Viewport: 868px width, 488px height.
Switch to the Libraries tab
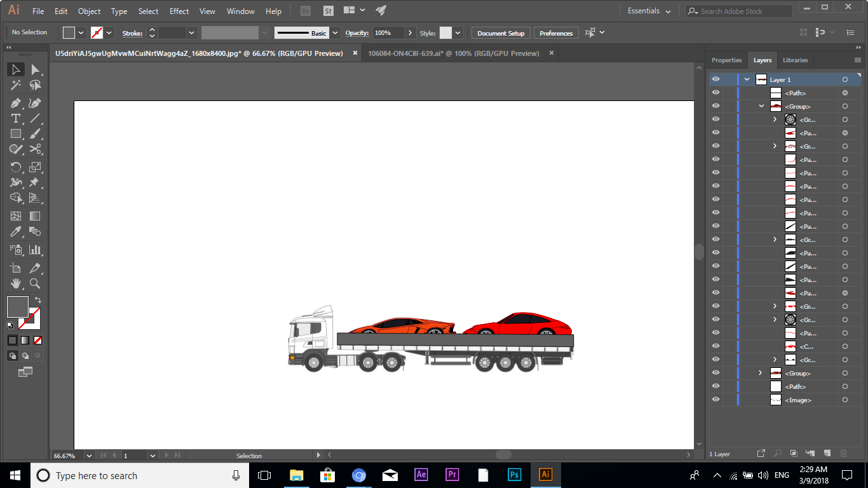pos(795,60)
